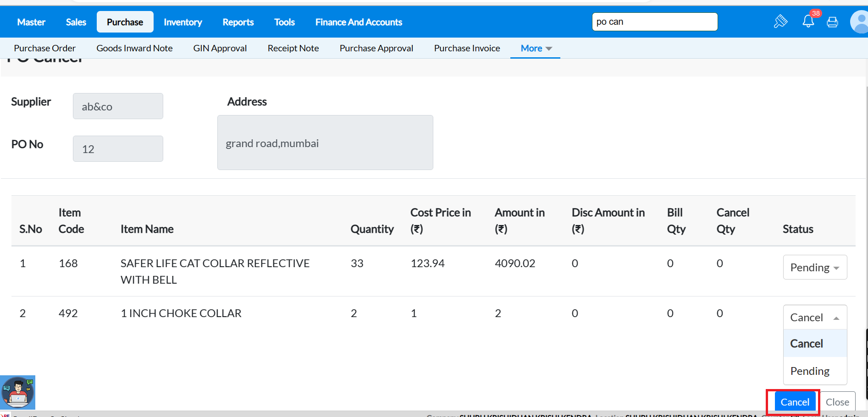This screenshot has height=417, width=868.
Task: Open the notifications bell icon
Action: tap(808, 22)
